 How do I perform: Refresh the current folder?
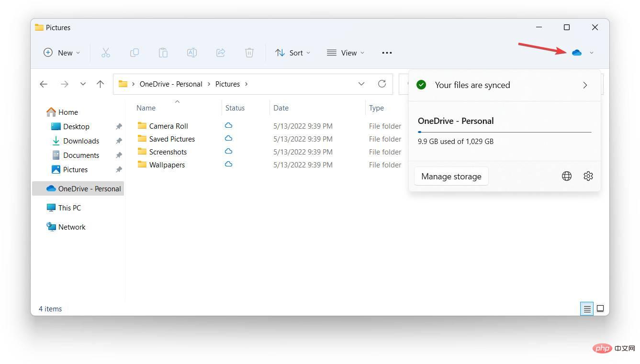coord(382,84)
